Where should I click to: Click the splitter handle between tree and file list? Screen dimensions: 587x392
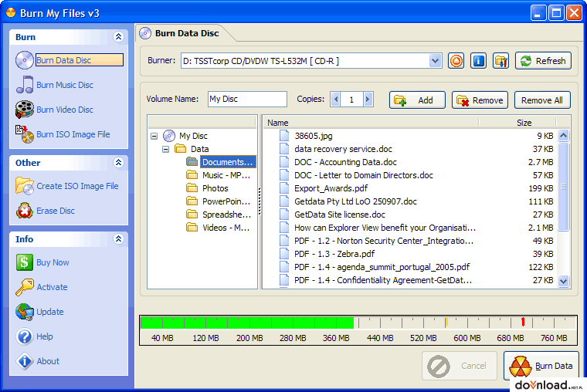click(x=260, y=201)
